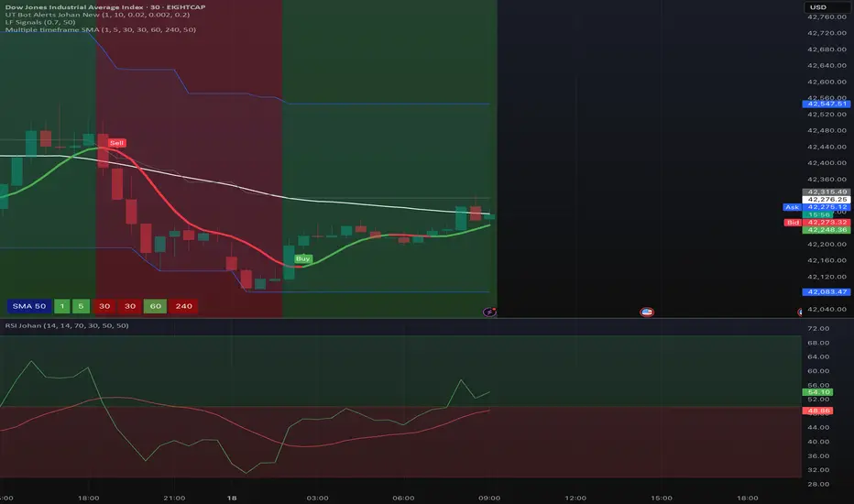The height and width of the screenshot is (504, 854).
Task: Open the US flag economic event marker
Action: [x=647, y=312]
